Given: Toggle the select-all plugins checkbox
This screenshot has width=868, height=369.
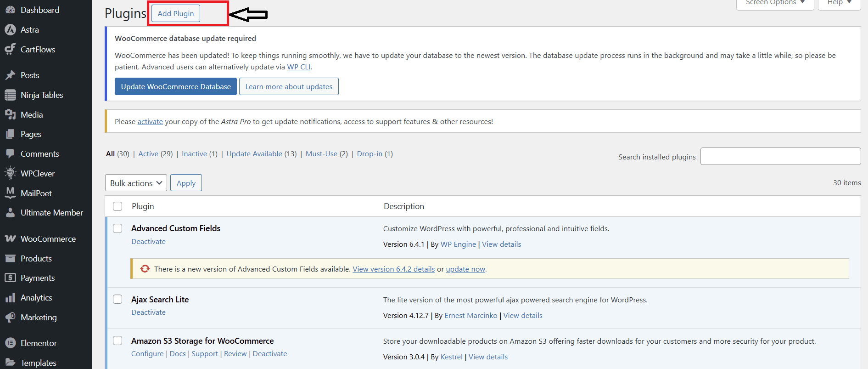Looking at the screenshot, I should pyautogui.click(x=118, y=206).
